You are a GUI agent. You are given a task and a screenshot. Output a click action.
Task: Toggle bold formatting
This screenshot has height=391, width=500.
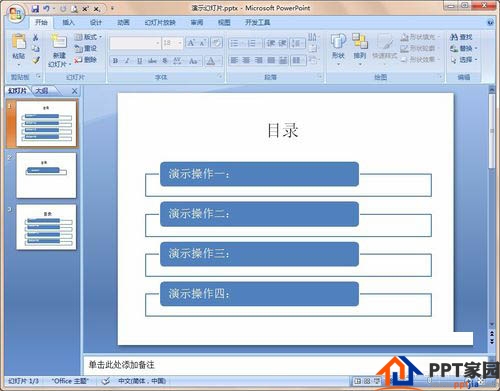[x=115, y=61]
